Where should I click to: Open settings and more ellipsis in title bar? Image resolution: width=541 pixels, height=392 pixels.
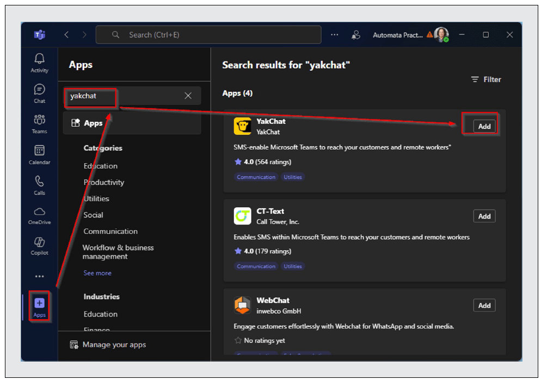334,35
